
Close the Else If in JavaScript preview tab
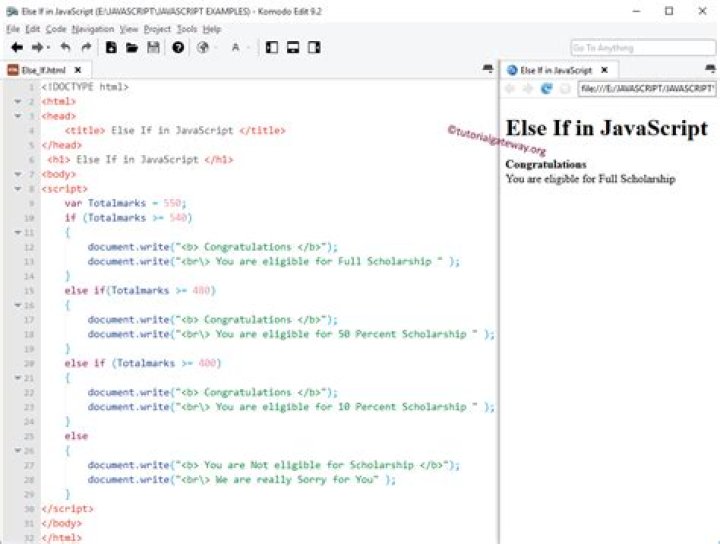click(605, 70)
